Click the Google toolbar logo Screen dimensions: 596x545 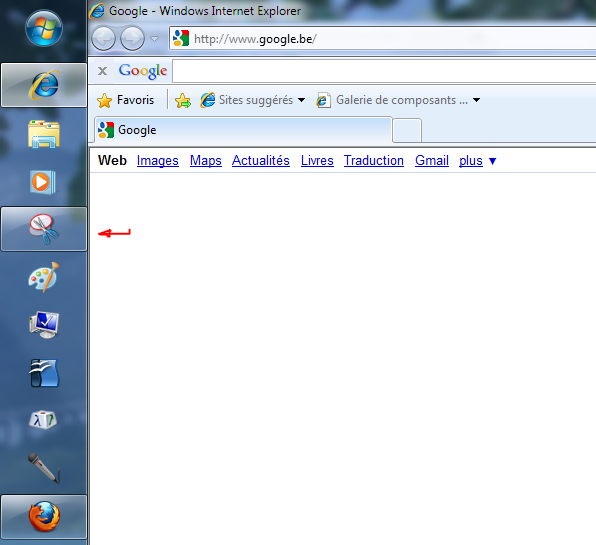point(143,71)
